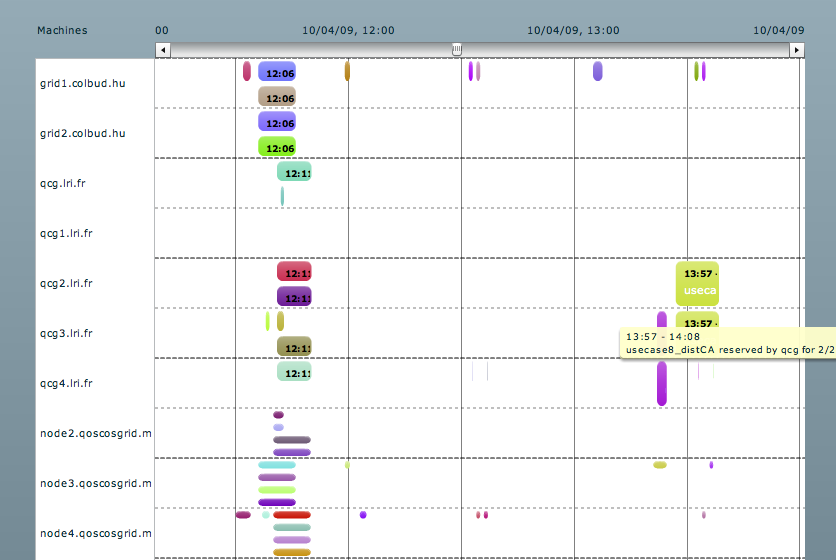
Task: Select the qcg1.lri.fr machine label
Action: (x=66, y=233)
